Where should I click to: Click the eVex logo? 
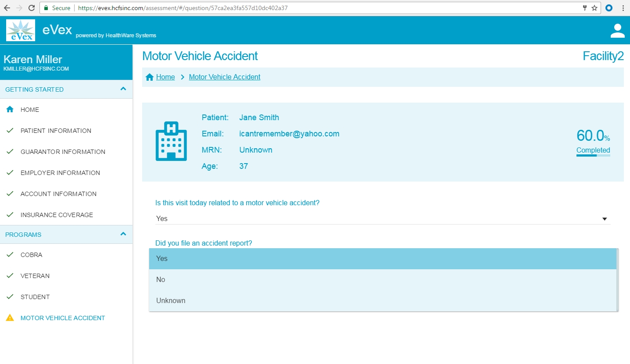coord(21,31)
